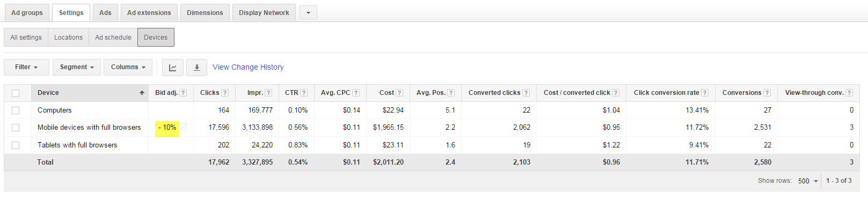868x200 pixels.
Task: Click the Total row label
Action: point(45,162)
